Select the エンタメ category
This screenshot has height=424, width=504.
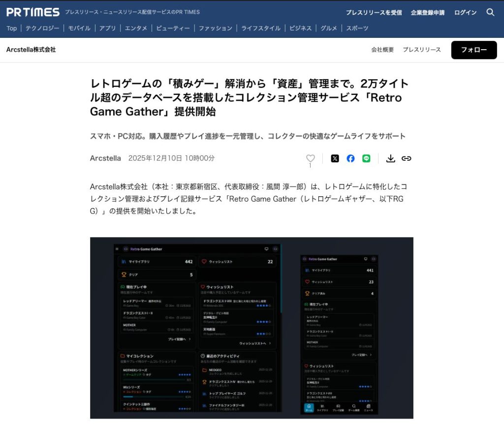point(136,28)
